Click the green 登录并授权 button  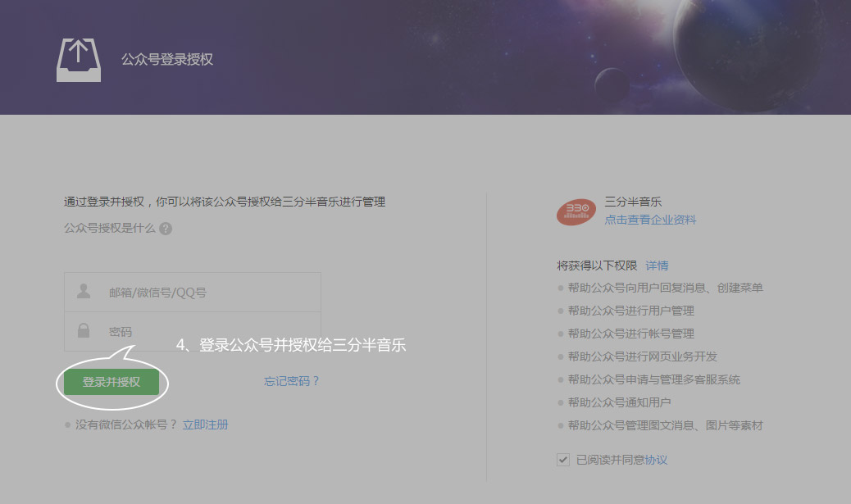[111, 382]
